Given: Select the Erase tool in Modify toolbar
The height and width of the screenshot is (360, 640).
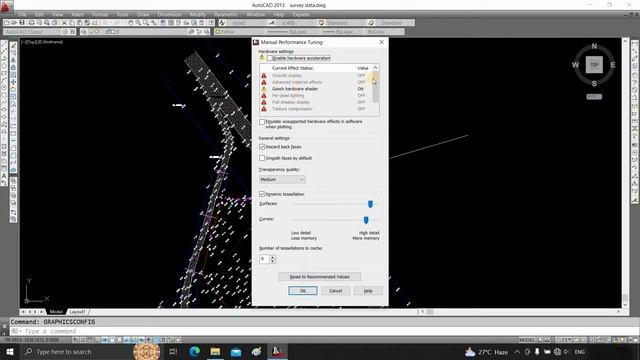Looking at the screenshot, I should (13, 46).
